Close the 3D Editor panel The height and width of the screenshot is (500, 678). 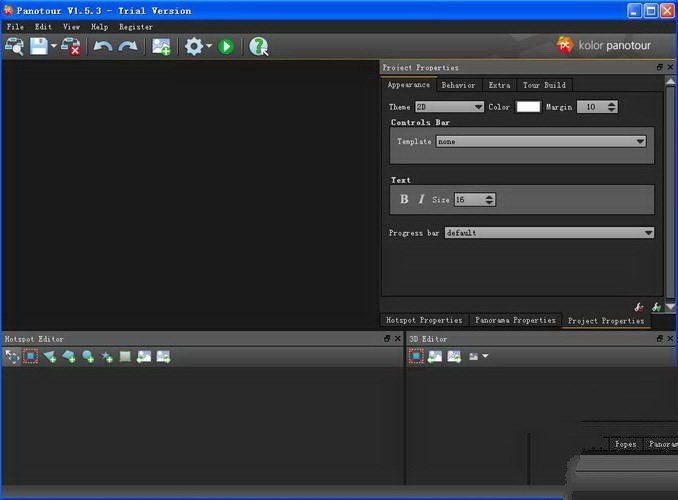[x=670, y=339]
